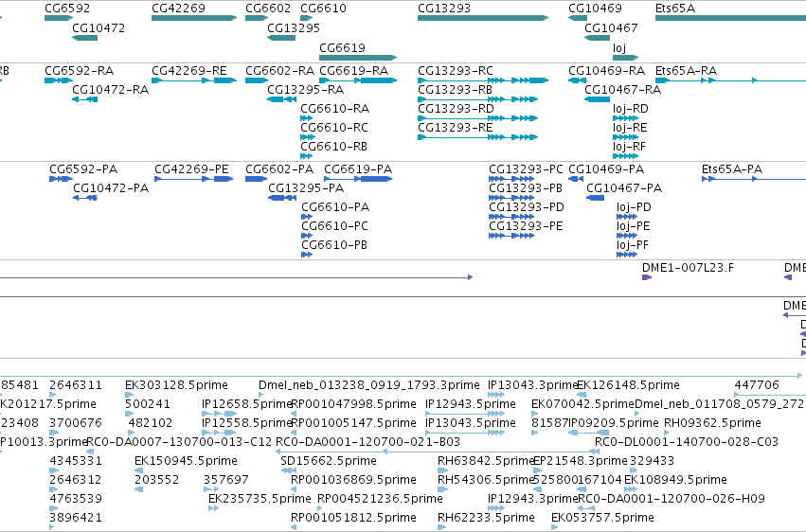The width and height of the screenshot is (806, 532).
Task: Click the CG10469 gene label
Action: 595,9
